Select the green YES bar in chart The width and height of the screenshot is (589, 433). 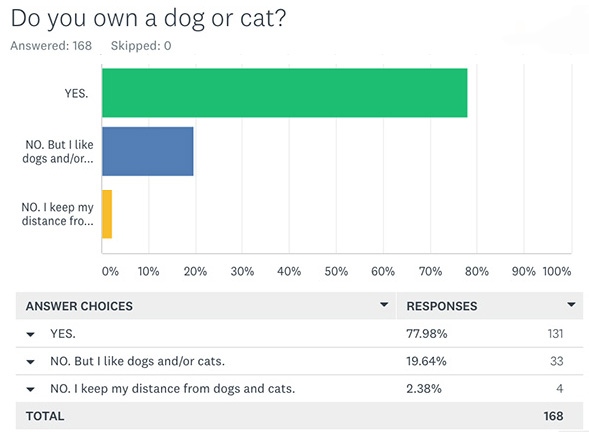pos(285,93)
